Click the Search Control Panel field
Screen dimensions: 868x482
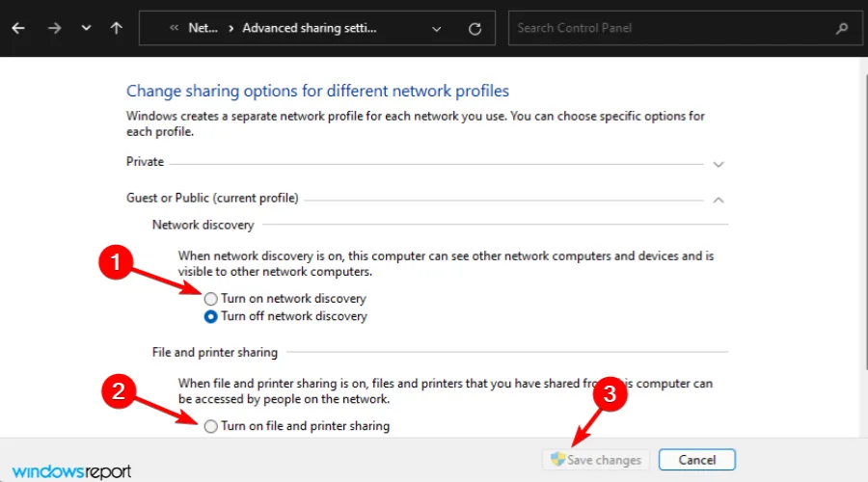click(670, 28)
